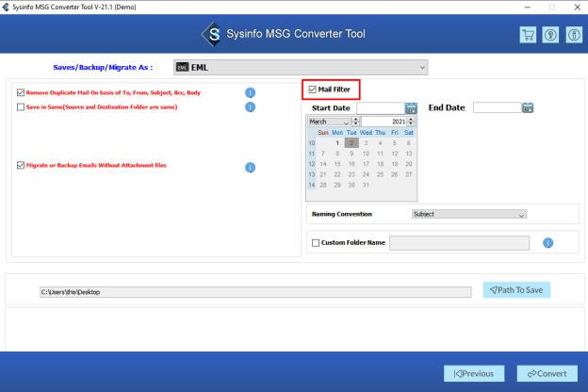This screenshot has width=588, height=392.
Task: Close the Sysinfo MSG Converter window
Action: click(x=577, y=8)
